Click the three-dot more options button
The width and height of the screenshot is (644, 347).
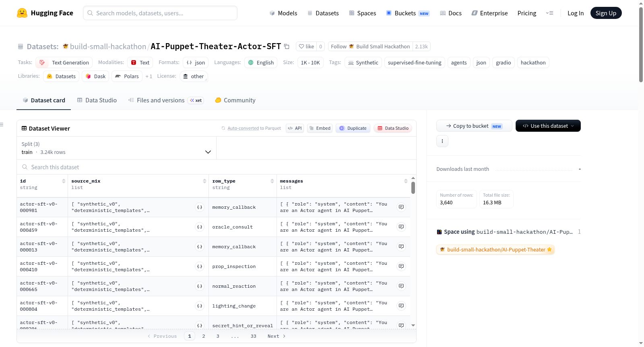(442, 141)
